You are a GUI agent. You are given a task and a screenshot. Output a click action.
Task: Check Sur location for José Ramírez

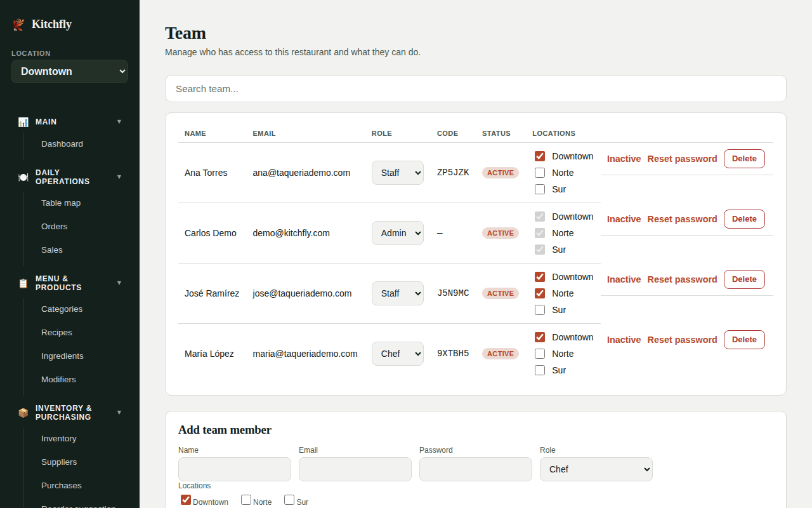pos(540,310)
